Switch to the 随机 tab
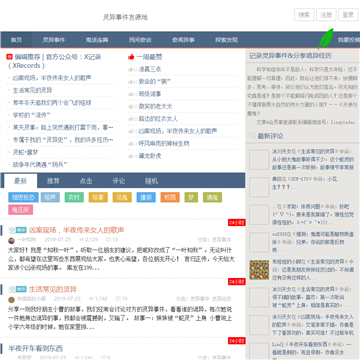This screenshot has width=360, height=360. [151, 181]
